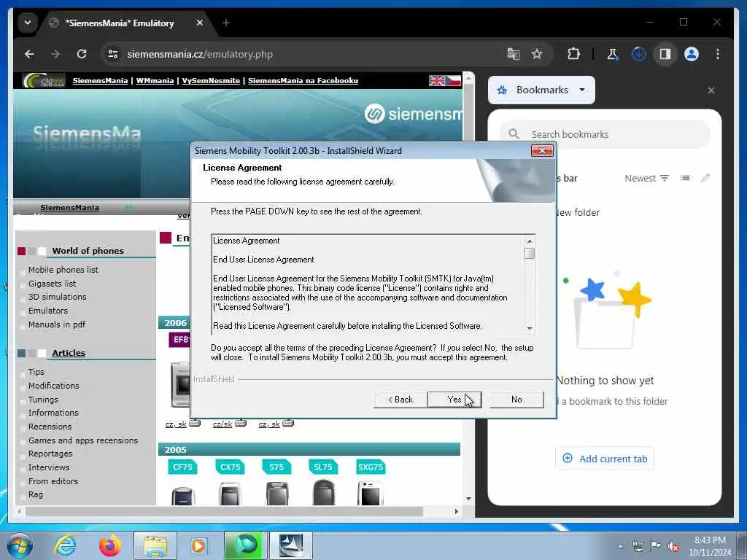Screen dimensions: 747x560
Task: Open 3D simulations menu item
Action: pyautogui.click(x=57, y=297)
